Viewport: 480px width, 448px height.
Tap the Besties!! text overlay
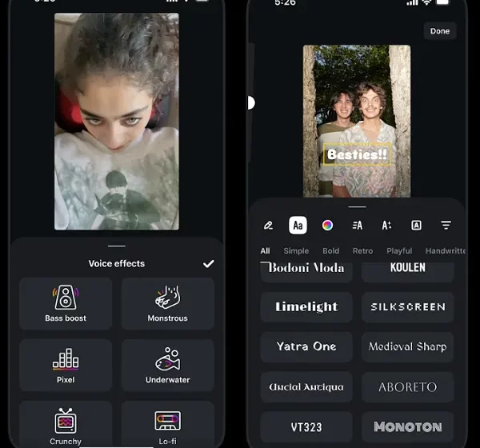pos(357,154)
